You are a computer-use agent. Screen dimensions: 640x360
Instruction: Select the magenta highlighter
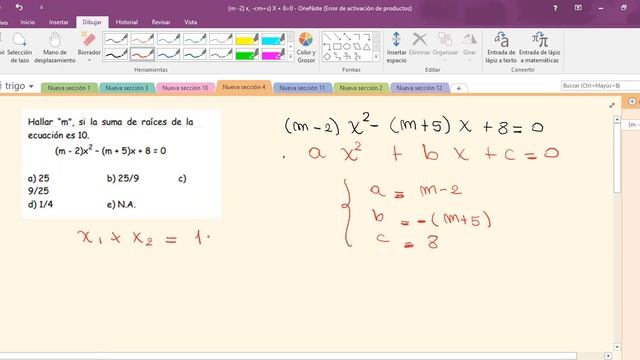(273, 54)
